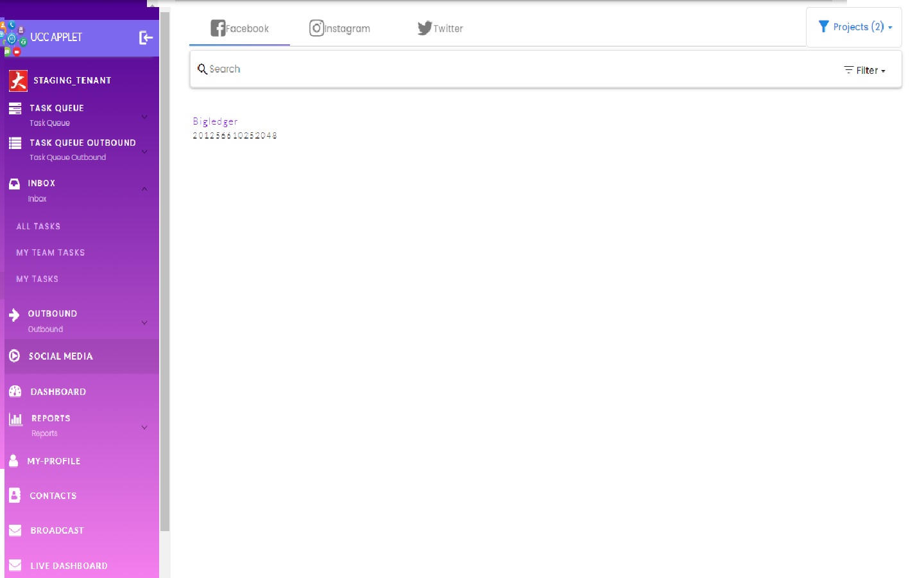Click the Social Media play icon
The width and height of the screenshot is (924, 578).
tap(14, 356)
